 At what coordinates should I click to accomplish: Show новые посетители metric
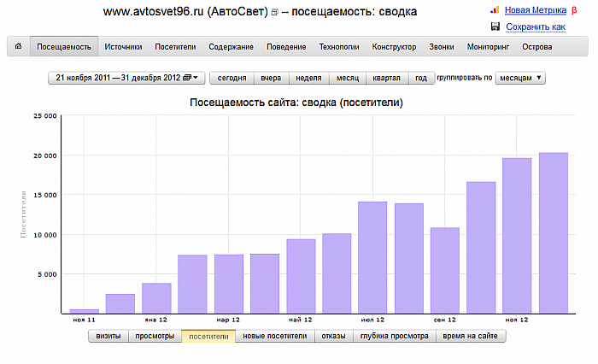[275, 336]
